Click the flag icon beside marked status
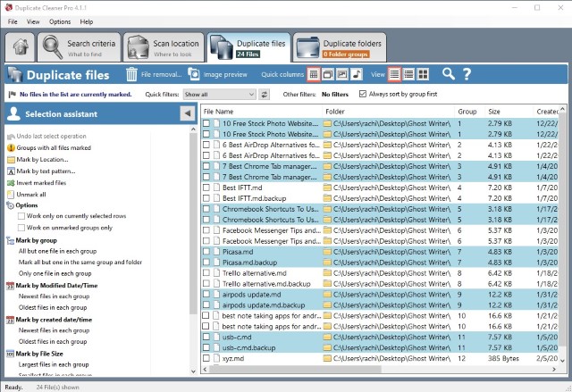Screen dimensions: 572x392 tap(12, 95)
